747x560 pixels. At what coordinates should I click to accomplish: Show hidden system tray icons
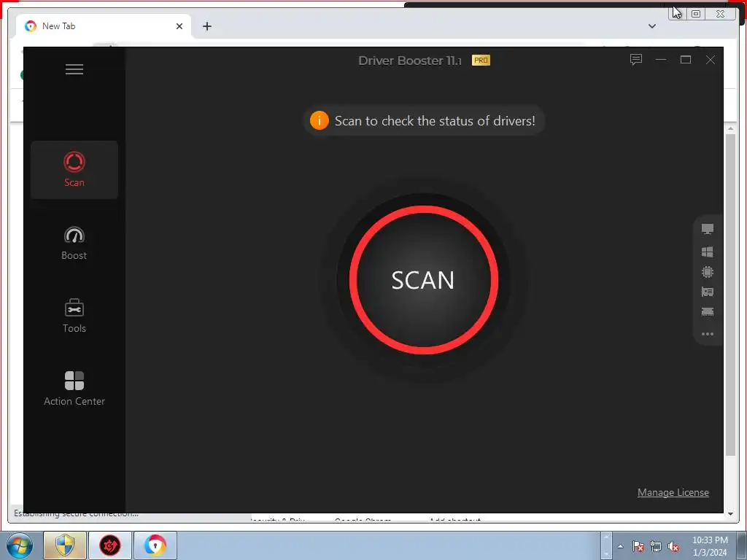click(620, 546)
